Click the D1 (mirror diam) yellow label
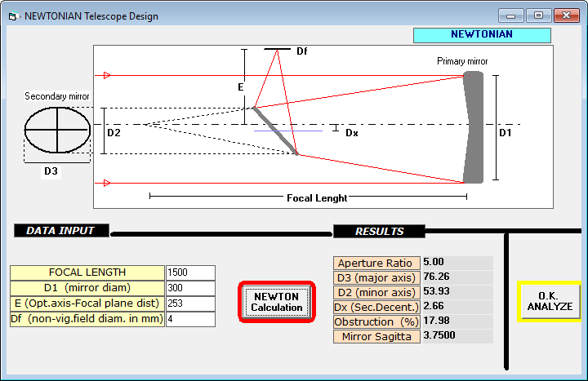The width and height of the screenshot is (588, 381). coord(87,288)
